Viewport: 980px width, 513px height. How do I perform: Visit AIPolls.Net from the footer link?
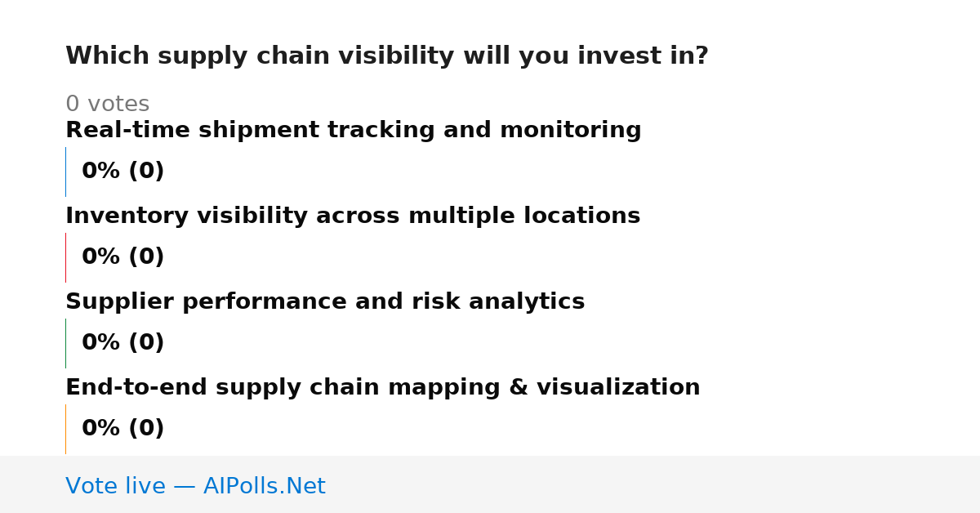click(x=264, y=487)
